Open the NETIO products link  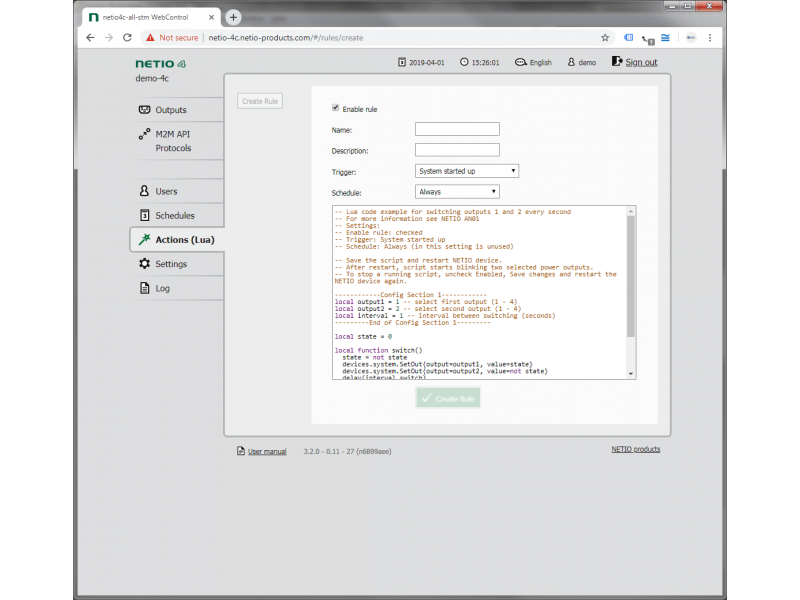(x=636, y=449)
